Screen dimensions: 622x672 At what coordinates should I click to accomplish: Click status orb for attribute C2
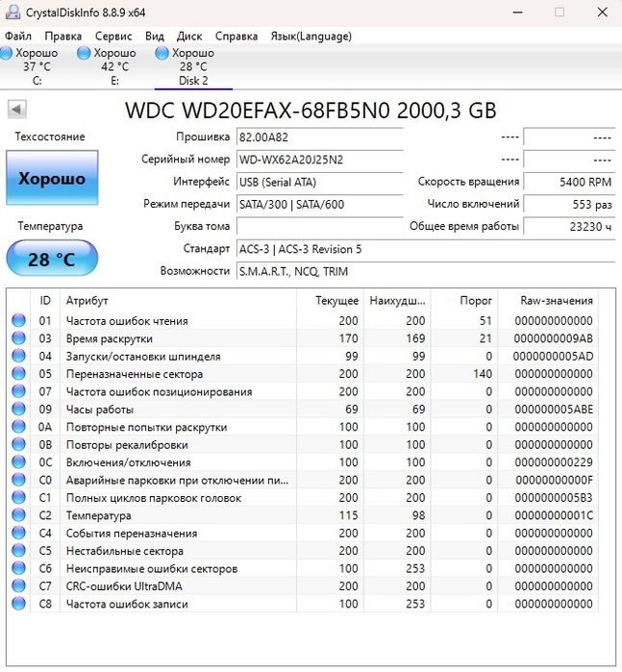(18, 514)
